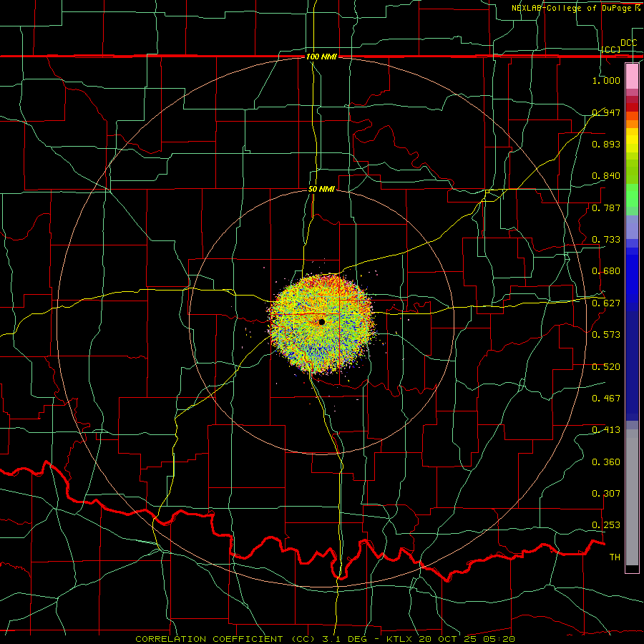Click the [CC] label above the color bar
The width and height of the screenshot is (644, 644).
tap(611, 49)
